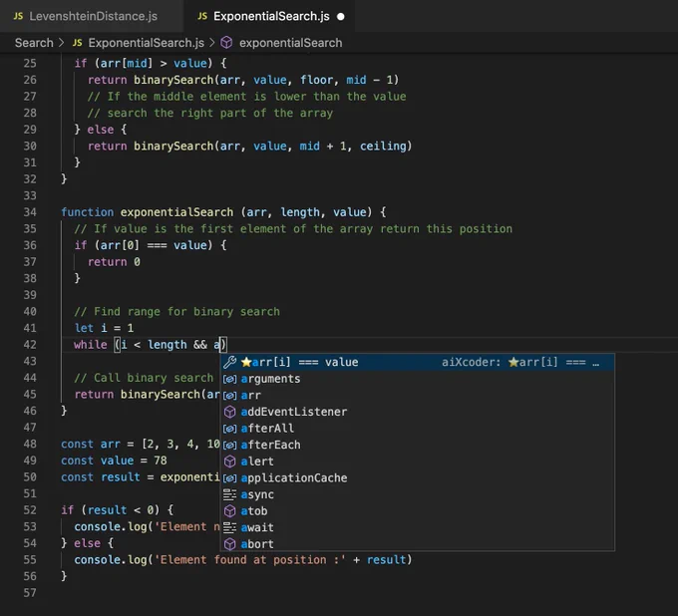Viewport: 678px width, 616px height.
Task: Select the alert suggestion
Action: [x=417, y=462]
